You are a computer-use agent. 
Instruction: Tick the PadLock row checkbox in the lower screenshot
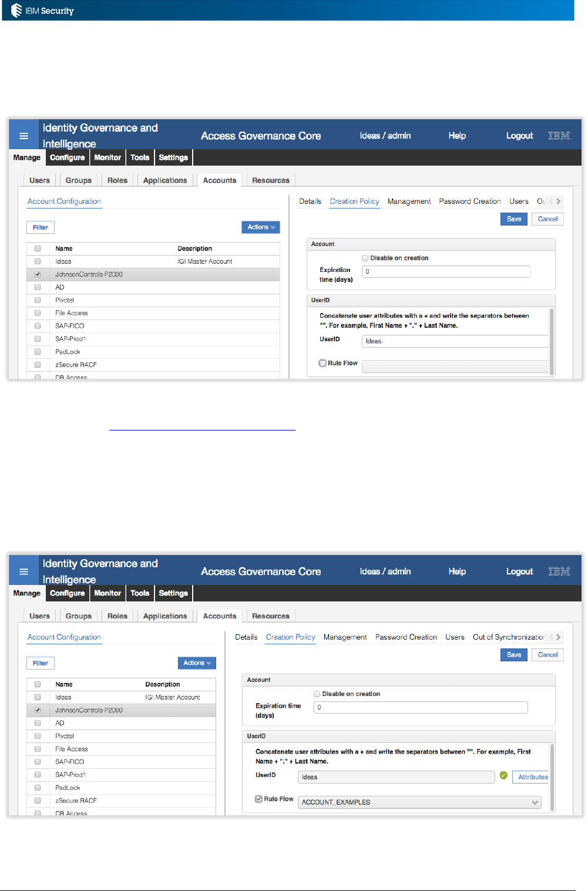[x=38, y=788]
